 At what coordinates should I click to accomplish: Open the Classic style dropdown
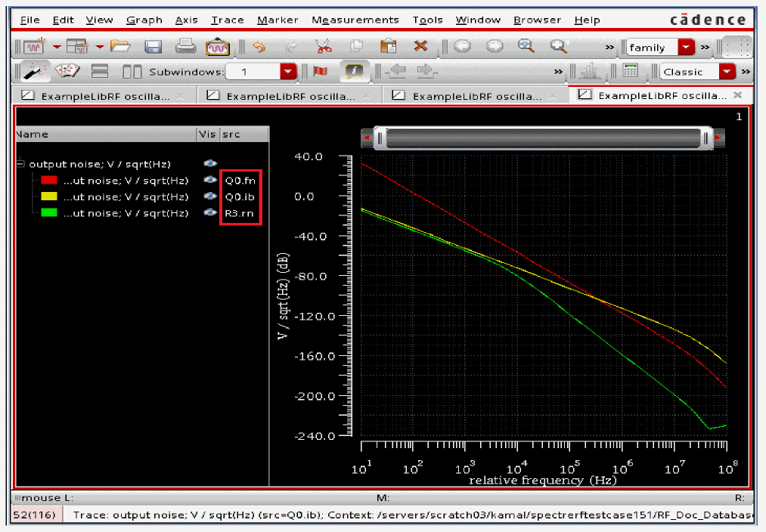(x=727, y=72)
